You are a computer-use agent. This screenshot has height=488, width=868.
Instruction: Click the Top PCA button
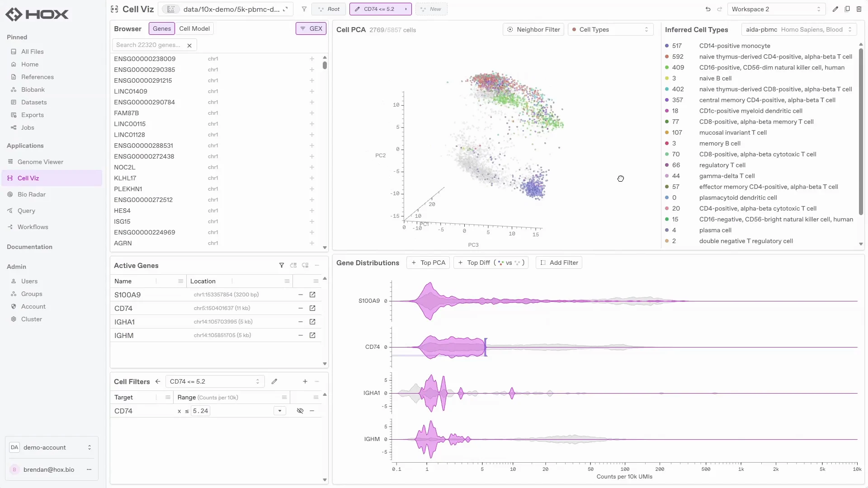[x=428, y=263]
